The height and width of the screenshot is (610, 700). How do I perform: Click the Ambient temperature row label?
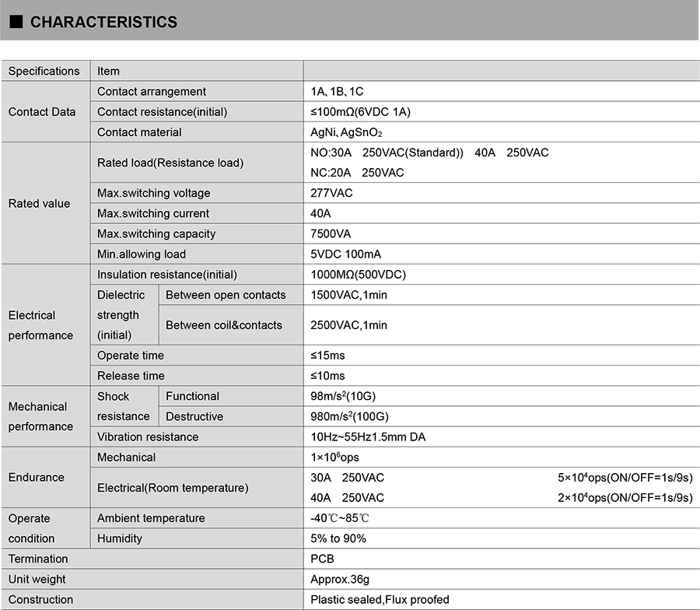coord(151,518)
